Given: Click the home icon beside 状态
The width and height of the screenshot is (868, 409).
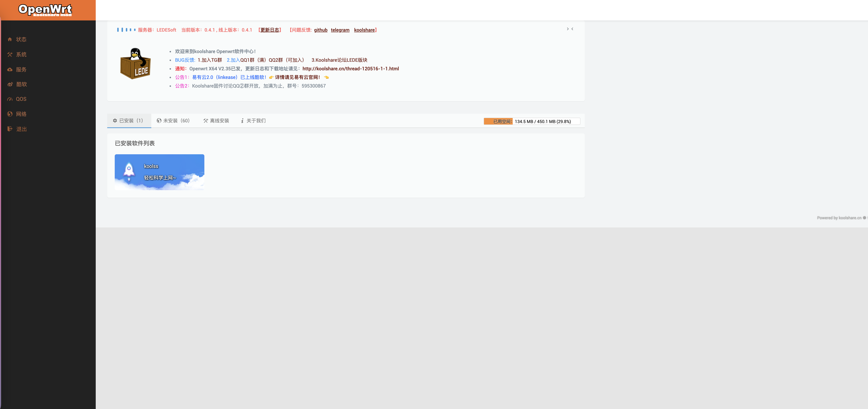Looking at the screenshot, I should click(x=10, y=39).
